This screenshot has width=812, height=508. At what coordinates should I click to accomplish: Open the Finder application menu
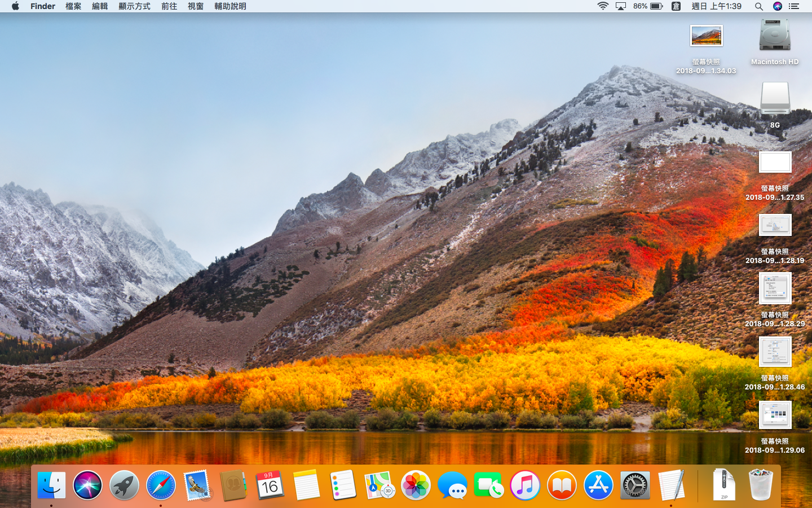(43, 6)
